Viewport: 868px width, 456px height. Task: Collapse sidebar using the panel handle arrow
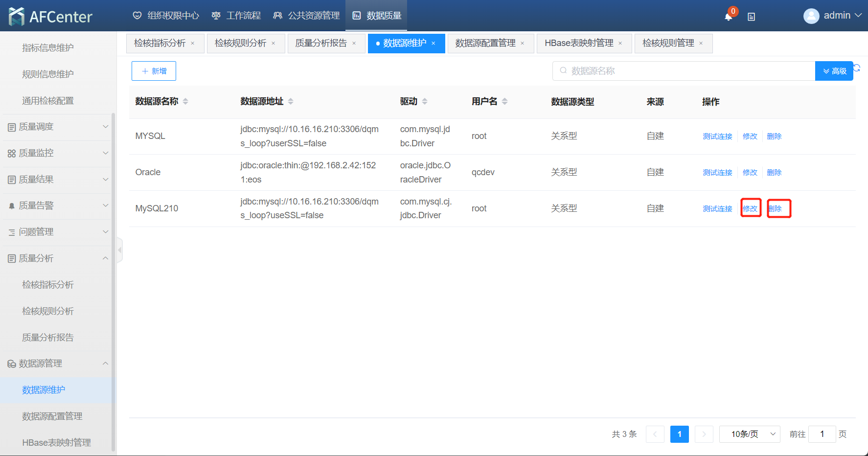coord(119,250)
